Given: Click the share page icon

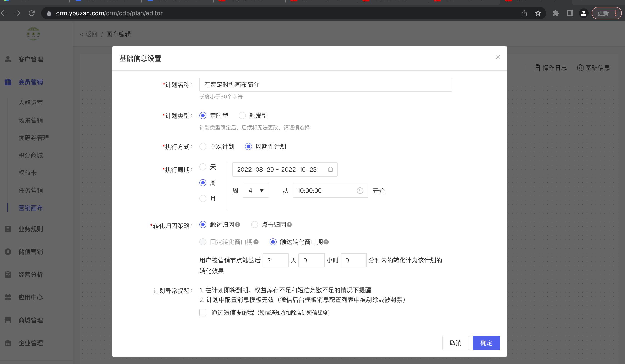Looking at the screenshot, I should [524, 13].
